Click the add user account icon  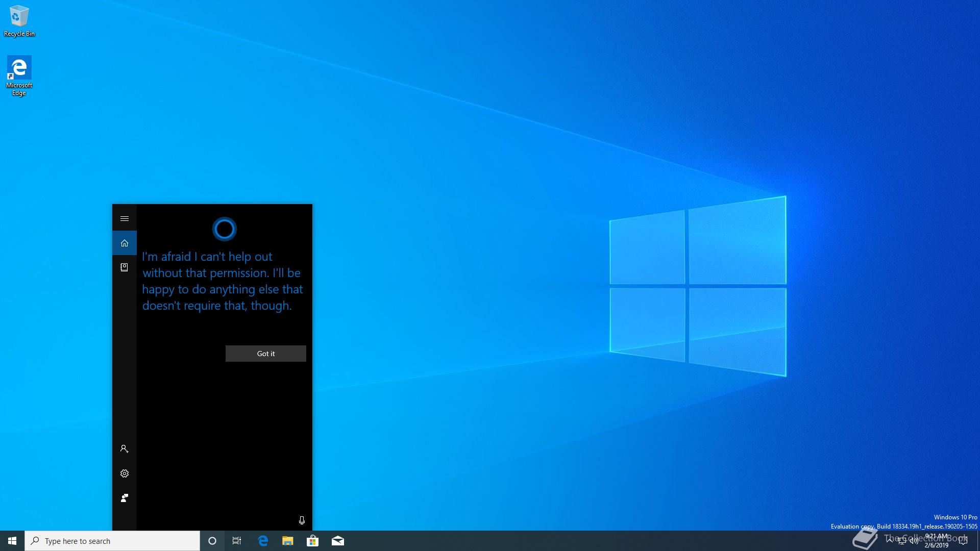[x=124, y=449]
